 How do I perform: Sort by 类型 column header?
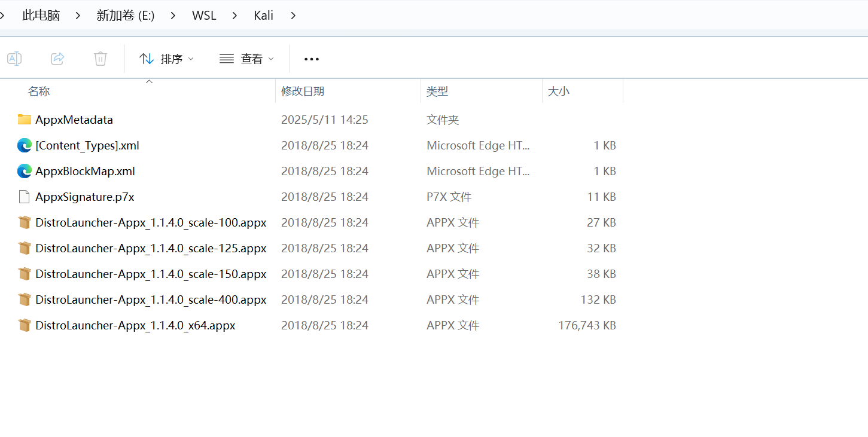[x=437, y=91]
